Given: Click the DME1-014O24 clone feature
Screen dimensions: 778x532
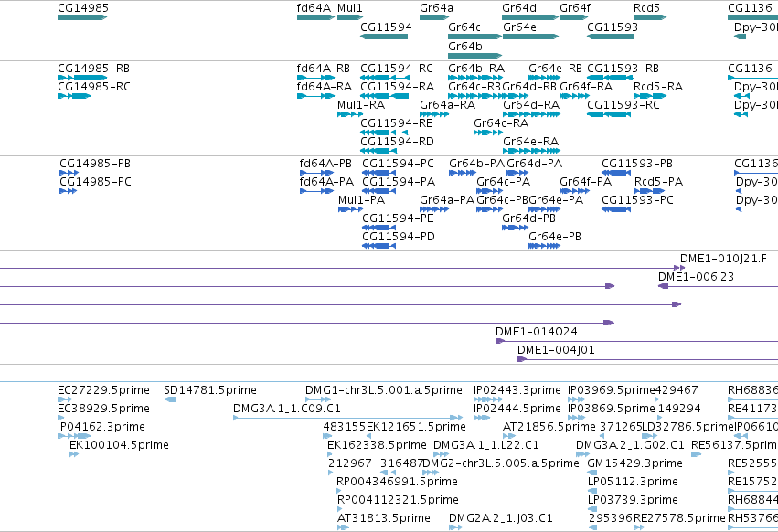Looking at the screenshot, I should coord(636,341).
